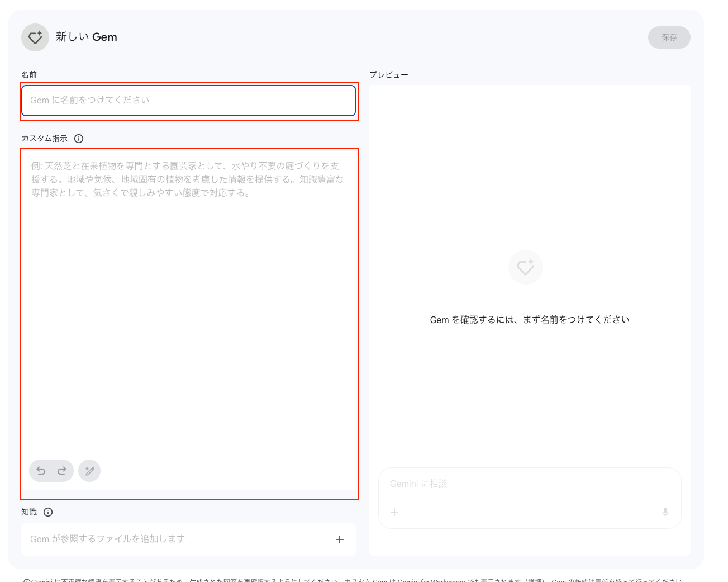Click the Gem が参照するファイルを追加します field

(188, 540)
